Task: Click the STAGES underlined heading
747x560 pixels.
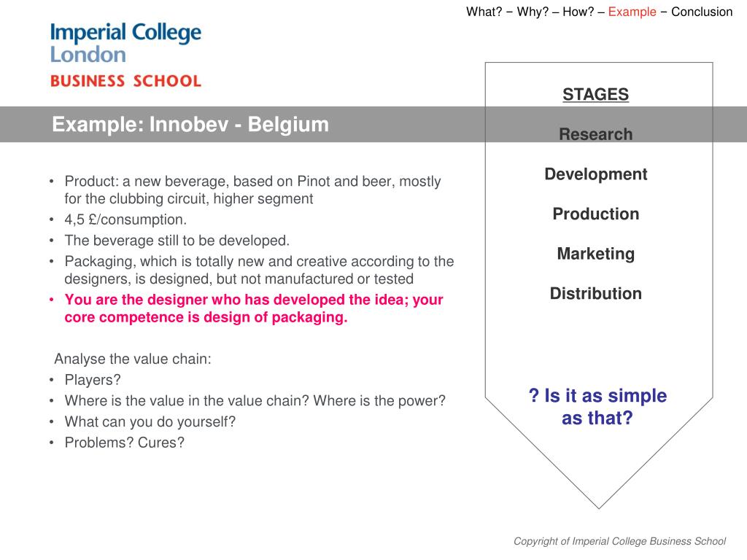Action: pyautogui.click(x=595, y=94)
